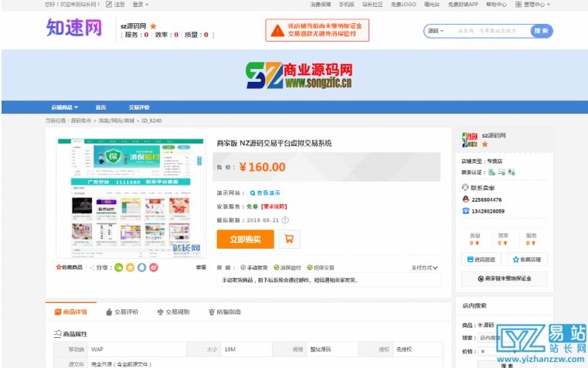The height and width of the screenshot is (368, 588).
Task: Click 收藏商品 under the product image
Action: pos(69,267)
